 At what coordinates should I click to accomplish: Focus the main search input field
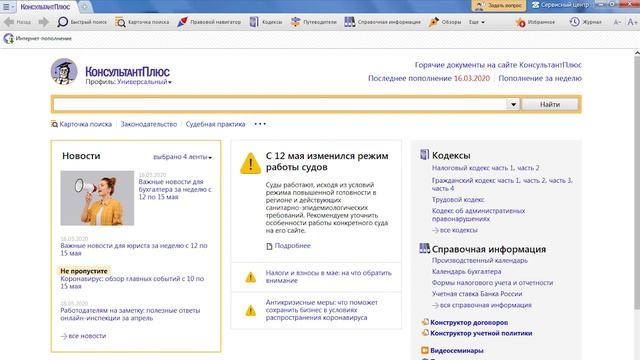280,104
